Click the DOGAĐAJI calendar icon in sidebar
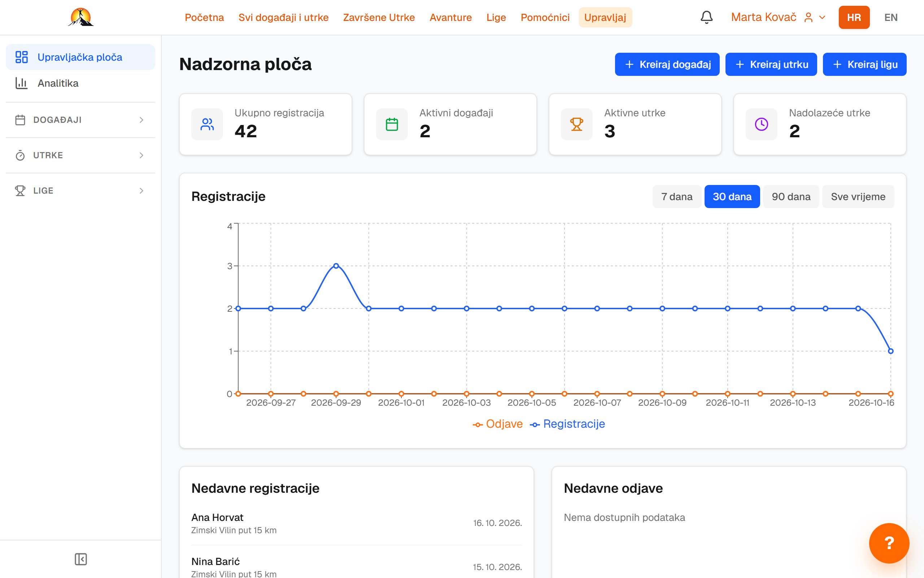Image resolution: width=924 pixels, height=578 pixels. [20, 120]
